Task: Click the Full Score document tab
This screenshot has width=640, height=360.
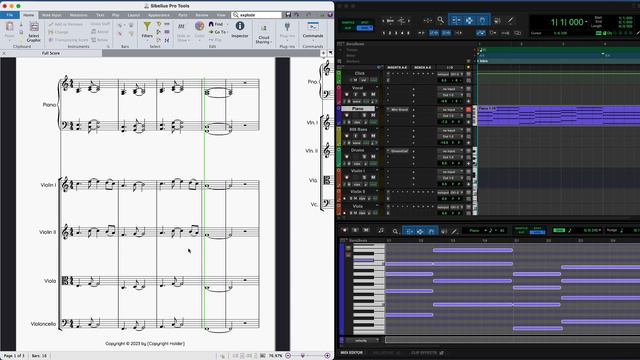Action: [x=51, y=53]
